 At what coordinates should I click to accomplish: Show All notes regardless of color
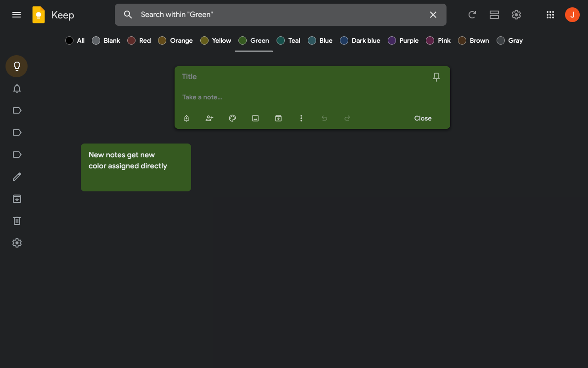tap(75, 40)
